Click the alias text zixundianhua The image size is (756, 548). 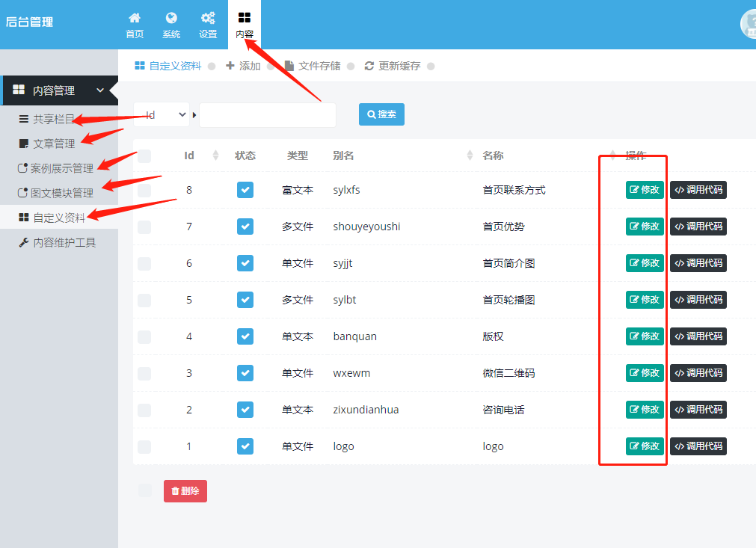coord(366,410)
